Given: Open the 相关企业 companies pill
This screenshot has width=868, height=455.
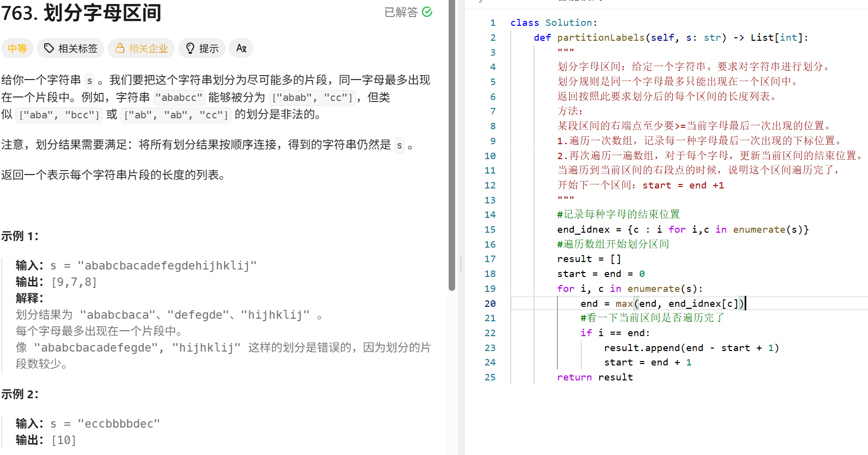Looking at the screenshot, I should 141,48.
